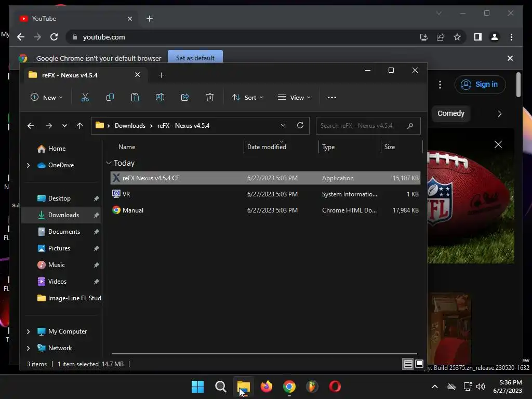Add a new File Explorer tab
The height and width of the screenshot is (399, 532).
pos(162,75)
